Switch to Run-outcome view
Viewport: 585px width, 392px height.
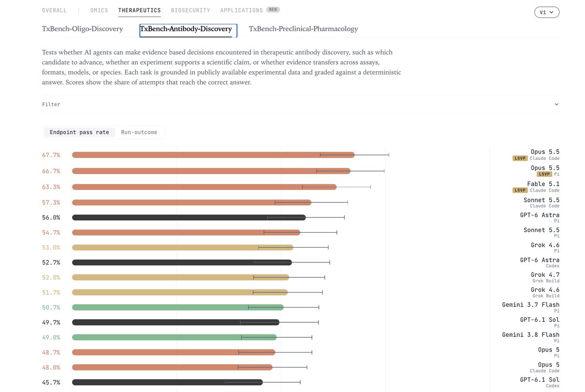(x=139, y=132)
